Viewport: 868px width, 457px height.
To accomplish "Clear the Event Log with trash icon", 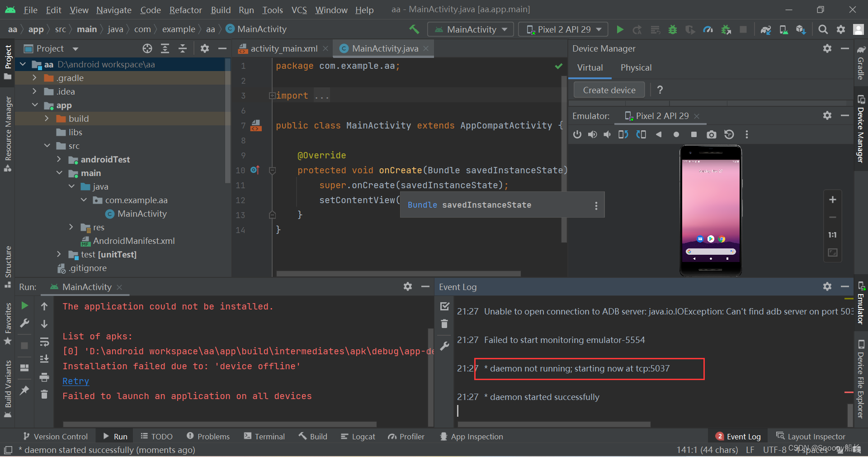I will (x=444, y=324).
